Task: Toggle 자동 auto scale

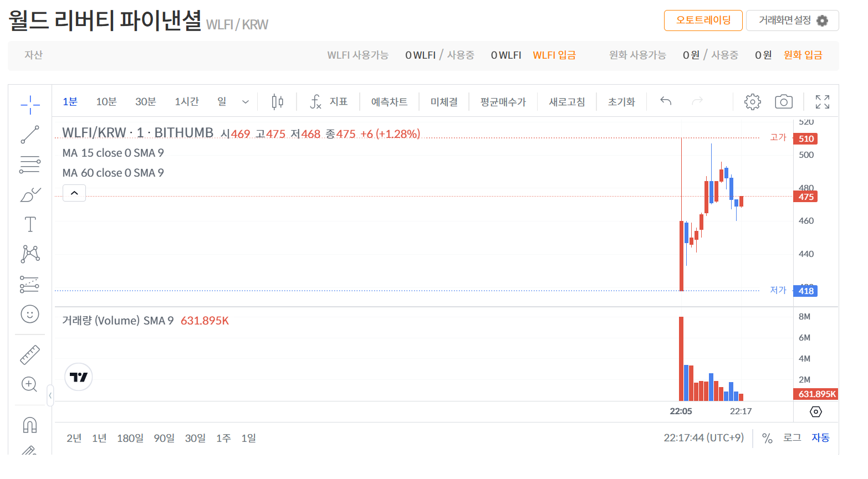Action: (x=820, y=438)
